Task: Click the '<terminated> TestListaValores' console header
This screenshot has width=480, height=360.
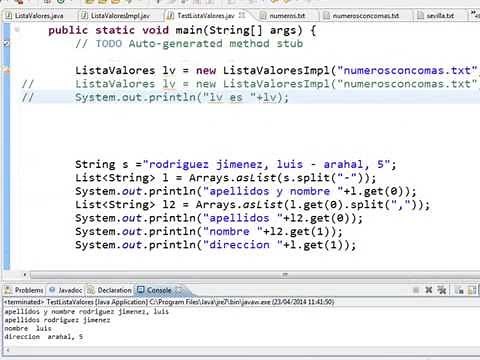Action: pos(169,302)
